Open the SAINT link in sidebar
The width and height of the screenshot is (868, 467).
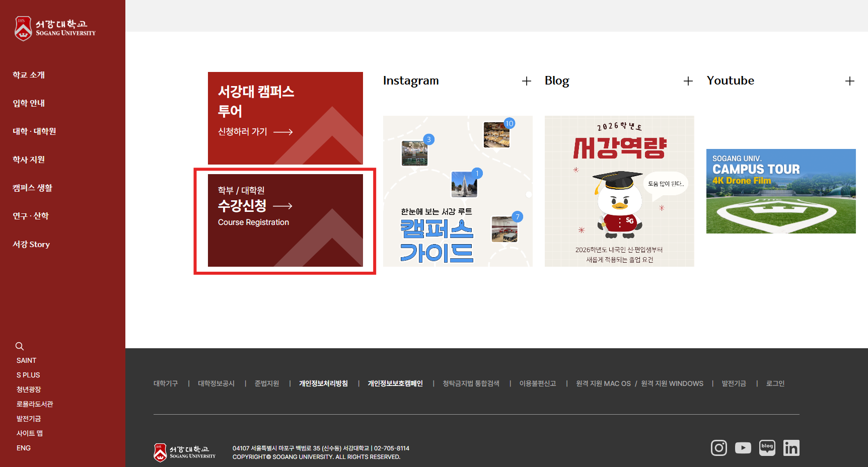click(x=26, y=360)
